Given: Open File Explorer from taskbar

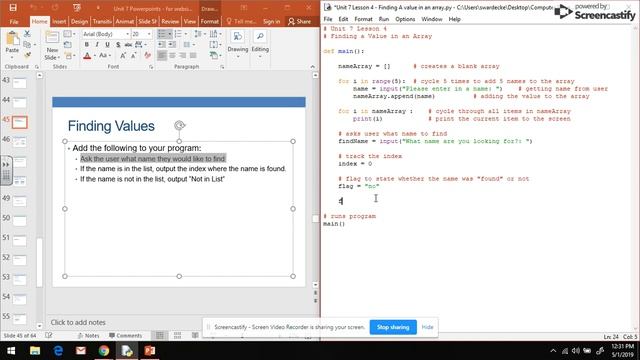Looking at the screenshot, I should point(35,351).
